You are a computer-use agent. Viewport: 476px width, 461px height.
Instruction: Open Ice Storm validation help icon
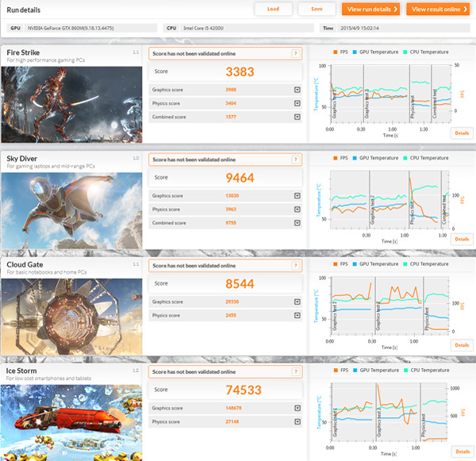(x=295, y=371)
